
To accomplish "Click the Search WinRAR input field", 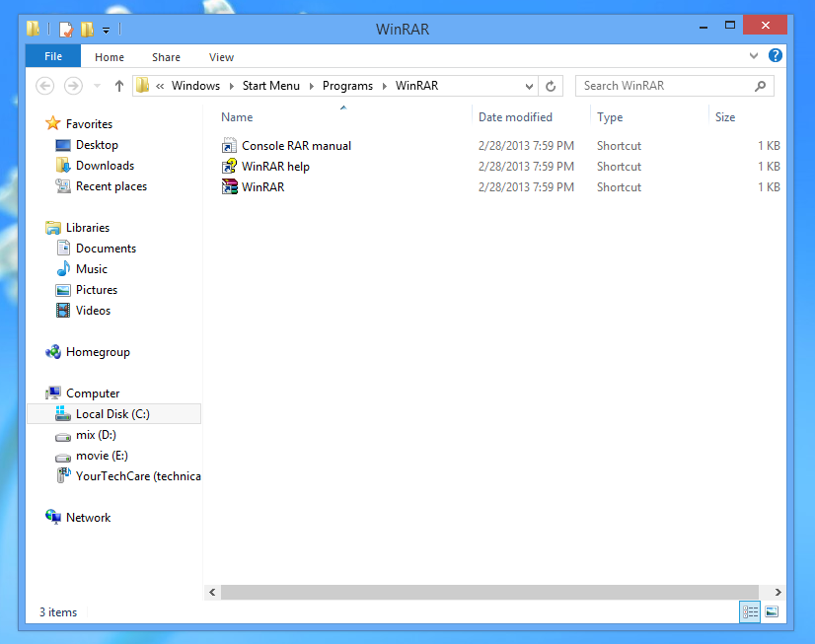I will 666,86.
